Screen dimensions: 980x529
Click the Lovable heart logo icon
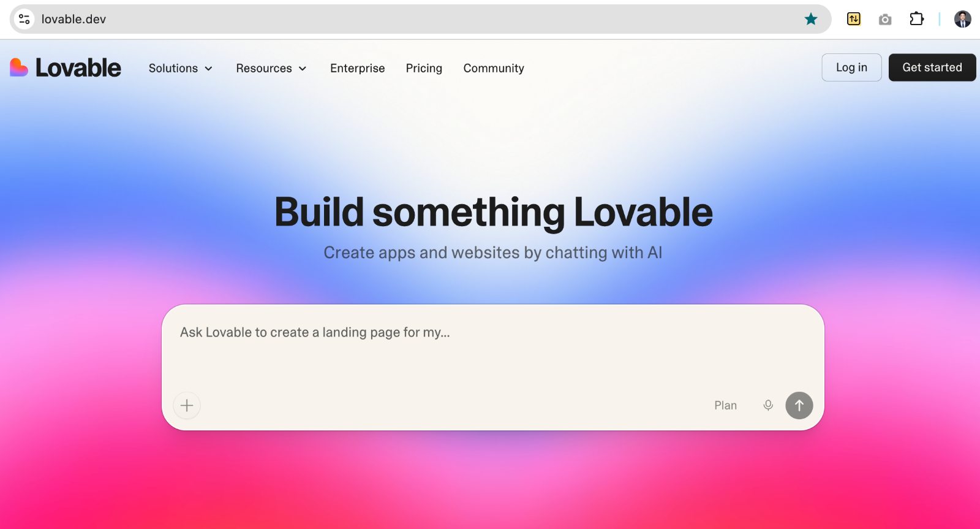pyautogui.click(x=19, y=67)
